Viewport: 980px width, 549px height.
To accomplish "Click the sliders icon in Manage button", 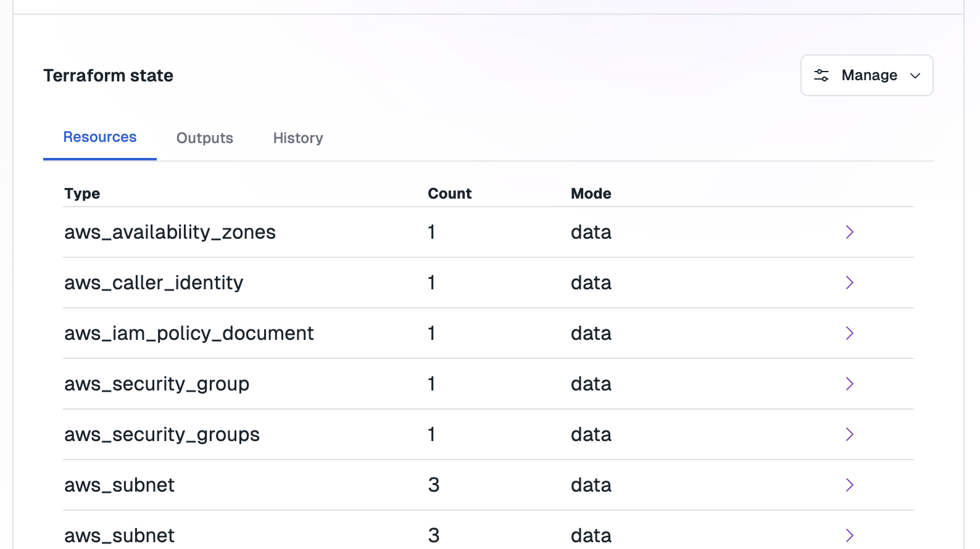I will point(821,75).
